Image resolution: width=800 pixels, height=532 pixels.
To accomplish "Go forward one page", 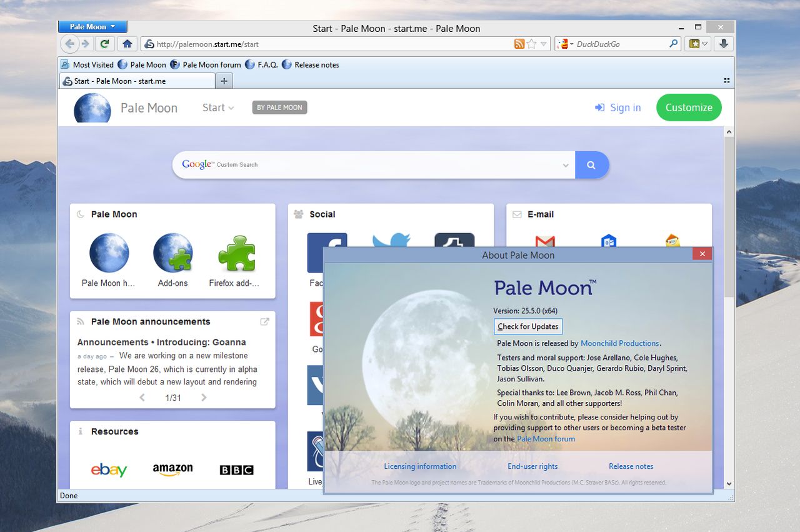I will click(86, 44).
